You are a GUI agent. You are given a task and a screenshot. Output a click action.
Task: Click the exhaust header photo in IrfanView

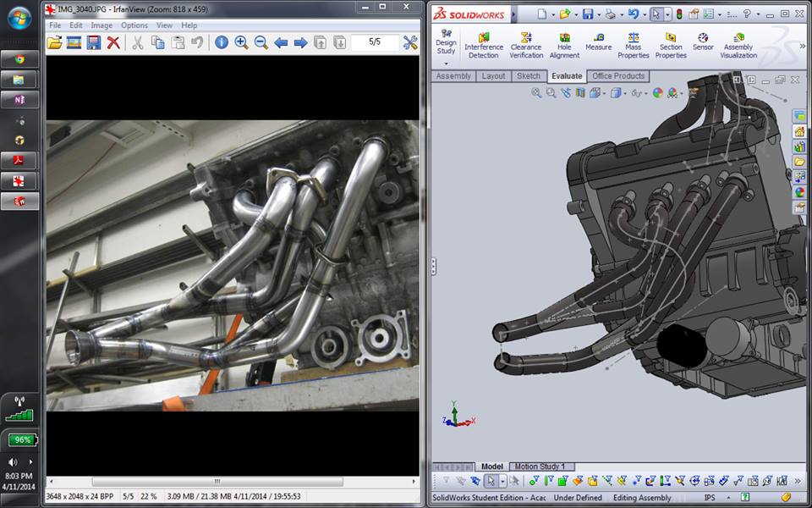pyautogui.click(x=233, y=265)
